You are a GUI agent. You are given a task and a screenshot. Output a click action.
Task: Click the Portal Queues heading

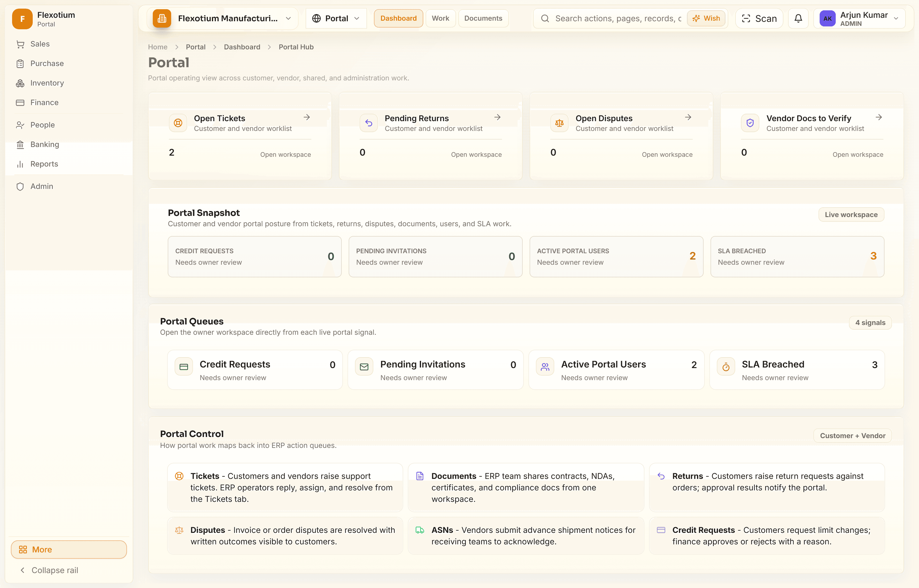[x=192, y=322]
